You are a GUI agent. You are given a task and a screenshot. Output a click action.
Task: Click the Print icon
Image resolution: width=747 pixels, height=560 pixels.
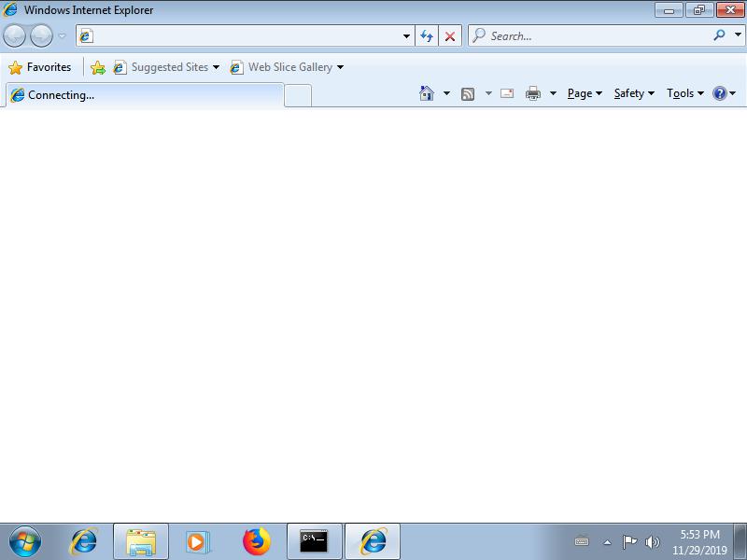(533, 93)
